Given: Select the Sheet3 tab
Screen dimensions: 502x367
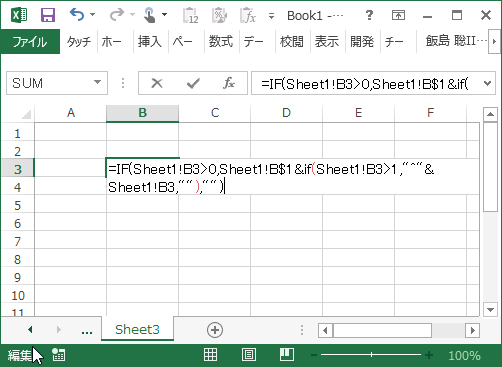Looking at the screenshot, I should (x=137, y=329).
